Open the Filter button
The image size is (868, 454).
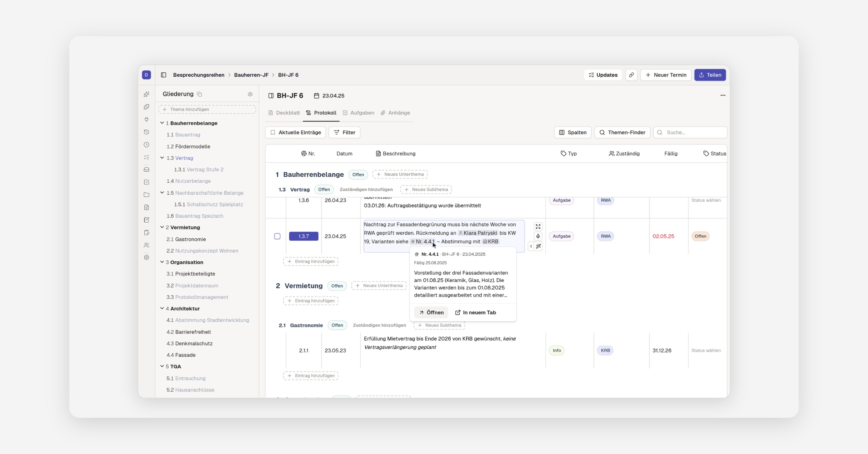pyautogui.click(x=344, y=133)
